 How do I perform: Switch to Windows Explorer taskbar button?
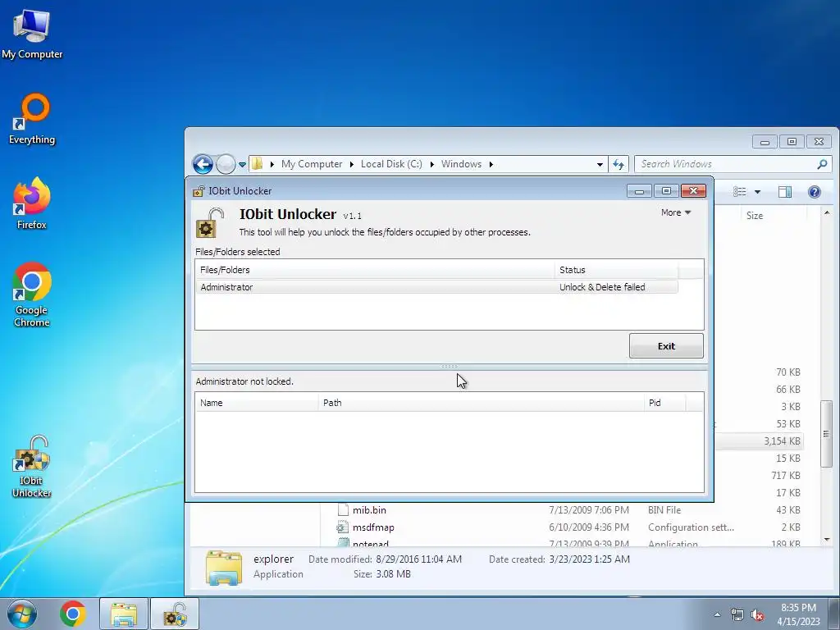124,614
